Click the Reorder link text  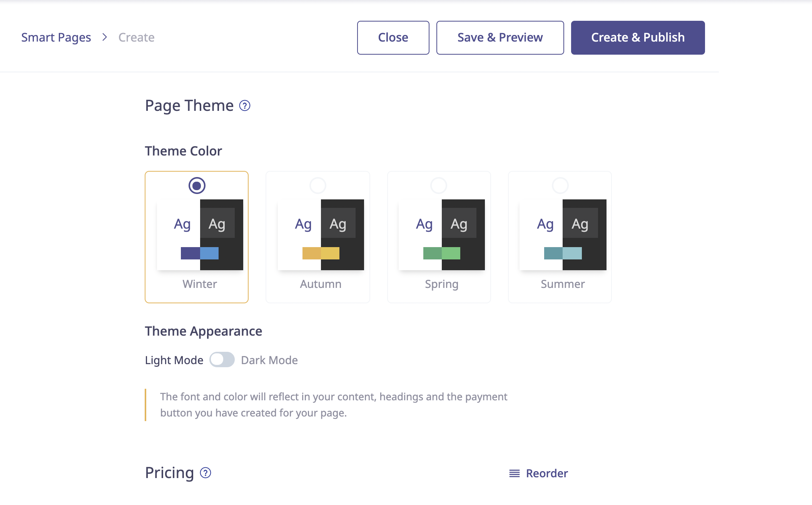coord(546,473)
